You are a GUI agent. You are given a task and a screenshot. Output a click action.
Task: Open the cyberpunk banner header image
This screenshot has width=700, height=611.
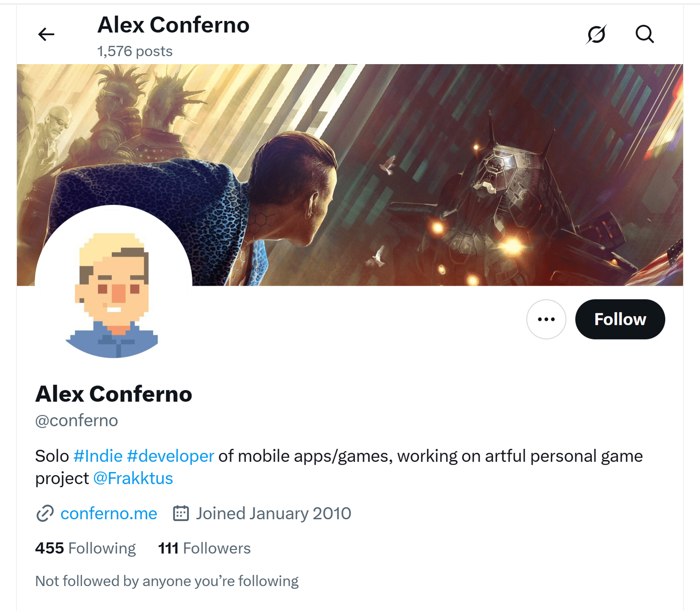click(350, 175)
